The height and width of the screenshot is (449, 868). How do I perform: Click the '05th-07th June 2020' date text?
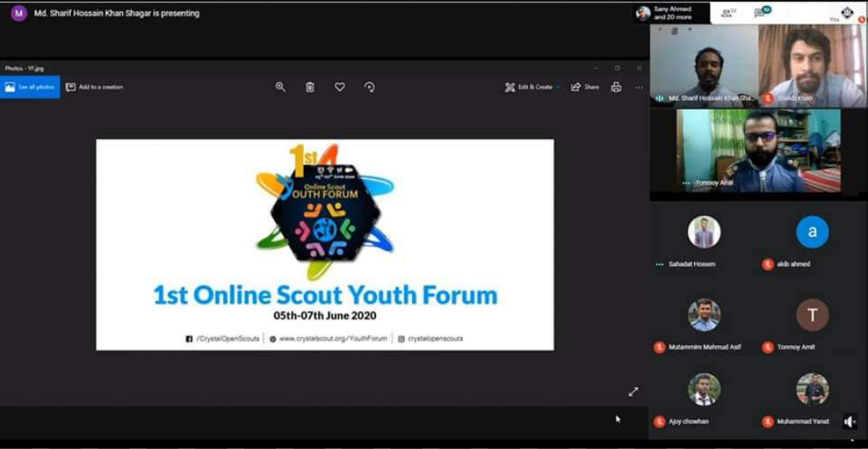coord(325,316)
